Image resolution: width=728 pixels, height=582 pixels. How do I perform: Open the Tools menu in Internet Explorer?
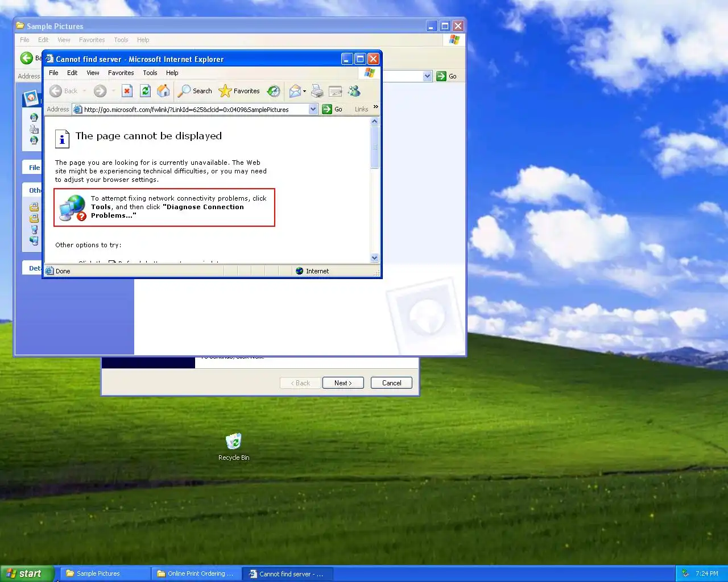[150, 73]
